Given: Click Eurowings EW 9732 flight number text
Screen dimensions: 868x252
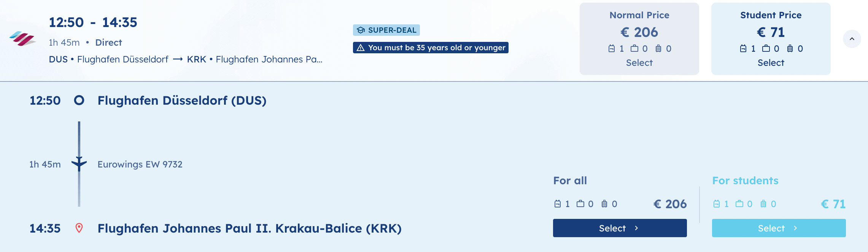Looking at the screenshot, I should click(140, 164).
